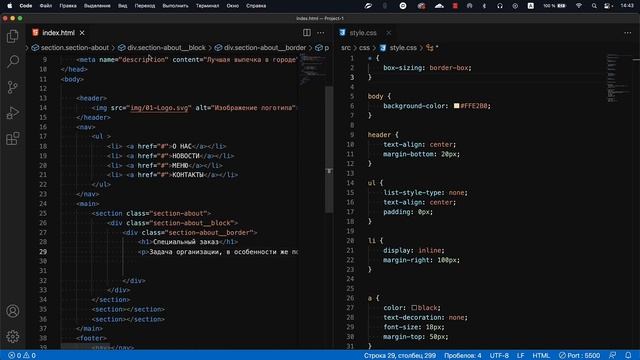Click 'box-sizing: border-box' line in style.css
640x360 pixels.
(x=427, y=68)
